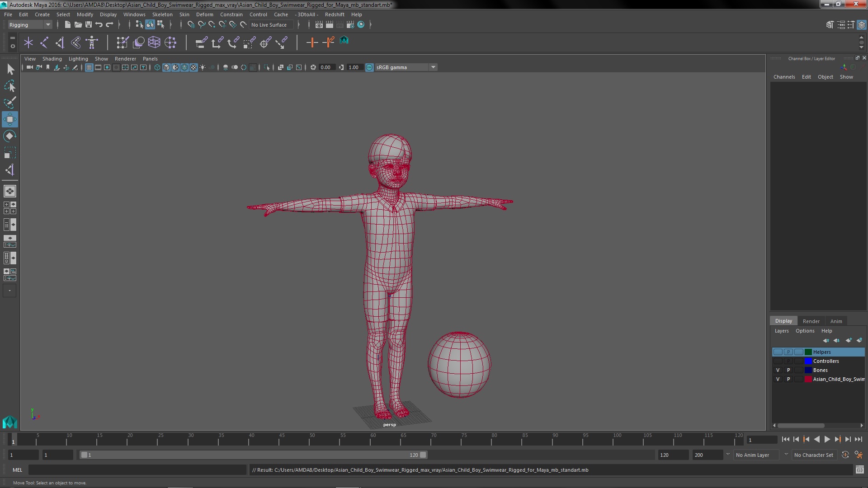
Task: Click the Undo arrow icon
Action: [x=99, y=25]
